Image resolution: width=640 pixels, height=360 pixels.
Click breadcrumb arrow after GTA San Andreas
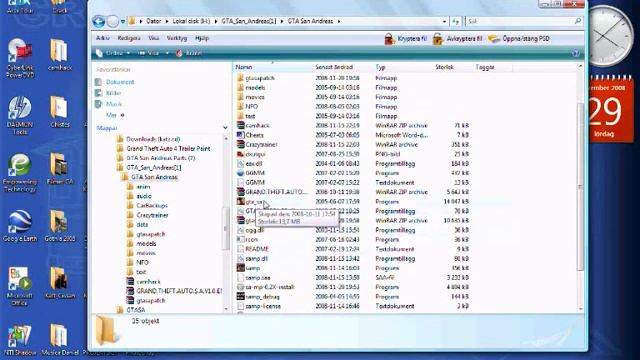pyautogui.click(x=339, y=21)
